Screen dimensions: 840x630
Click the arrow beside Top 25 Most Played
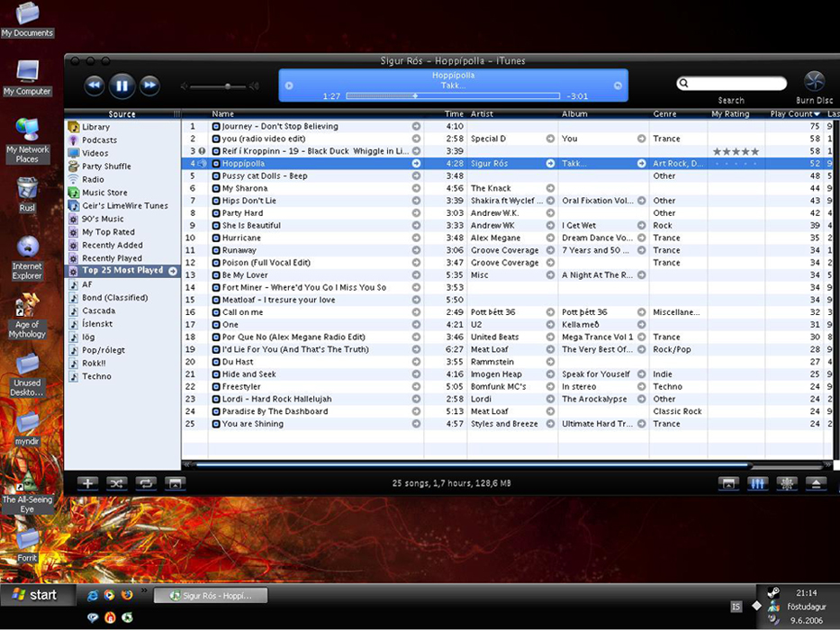click(173, 271)
